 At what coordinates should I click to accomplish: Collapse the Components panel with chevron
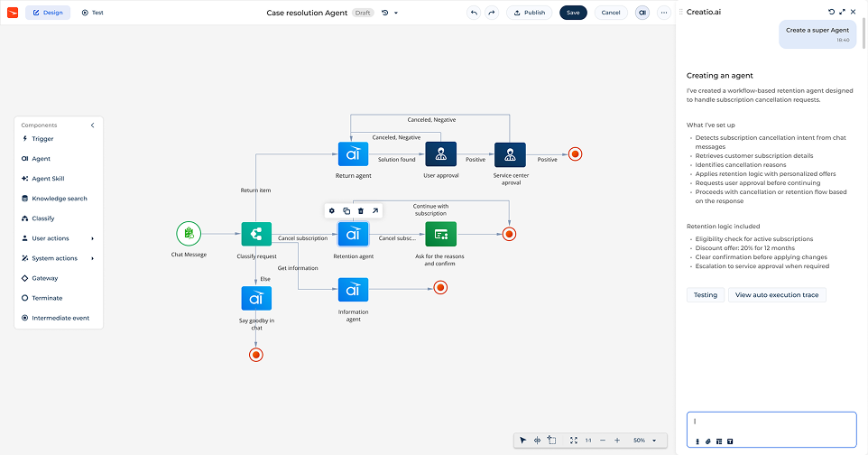pos(92,125)
